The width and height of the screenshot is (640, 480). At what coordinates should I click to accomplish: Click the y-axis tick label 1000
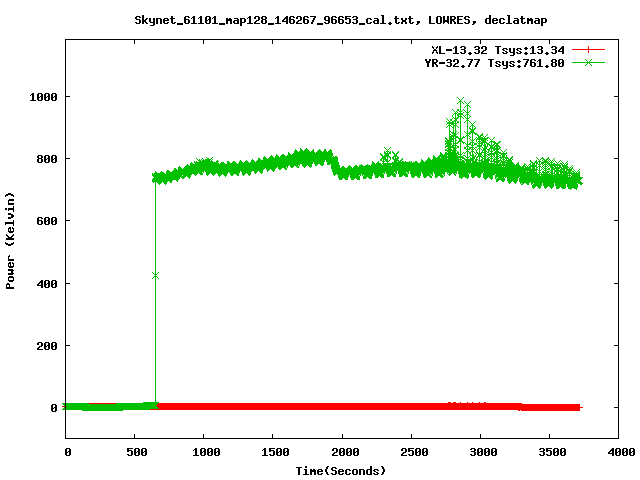click(43, 97)
